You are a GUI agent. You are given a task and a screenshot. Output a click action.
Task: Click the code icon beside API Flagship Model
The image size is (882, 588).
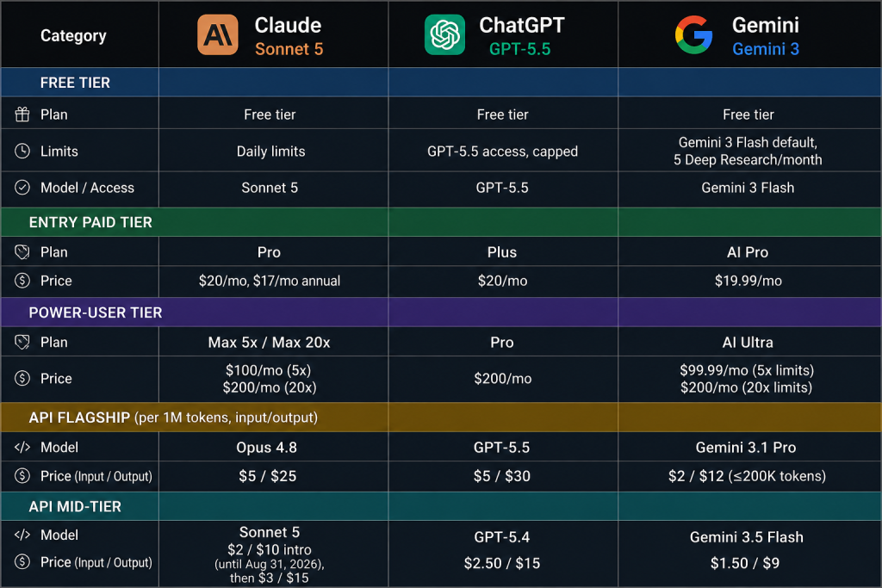(x=22, y=448)
